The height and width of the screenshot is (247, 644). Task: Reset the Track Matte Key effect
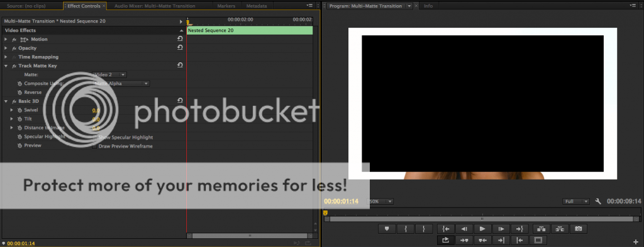[x=180, y=66]
